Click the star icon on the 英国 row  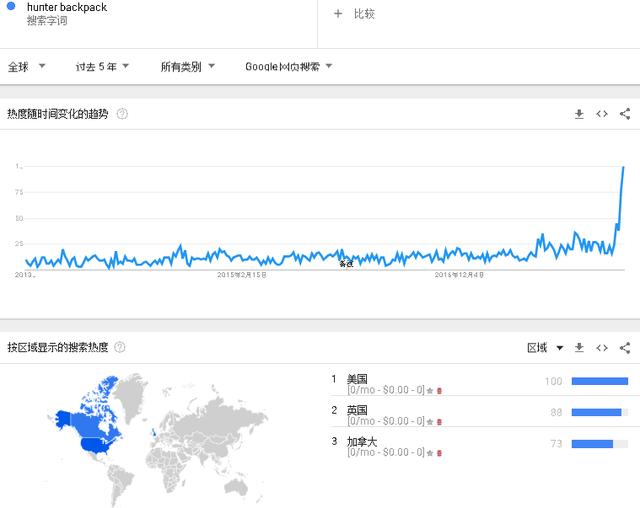pos(430,422)
